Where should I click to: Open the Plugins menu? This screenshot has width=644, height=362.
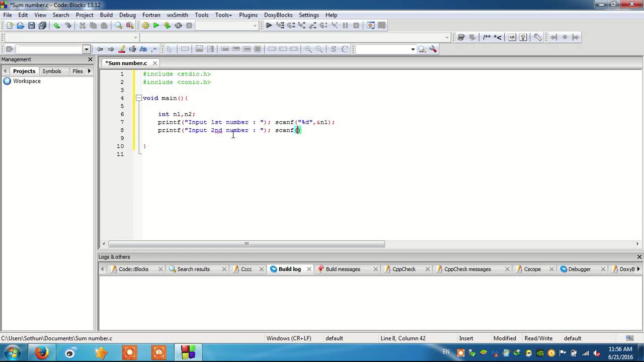248,15
